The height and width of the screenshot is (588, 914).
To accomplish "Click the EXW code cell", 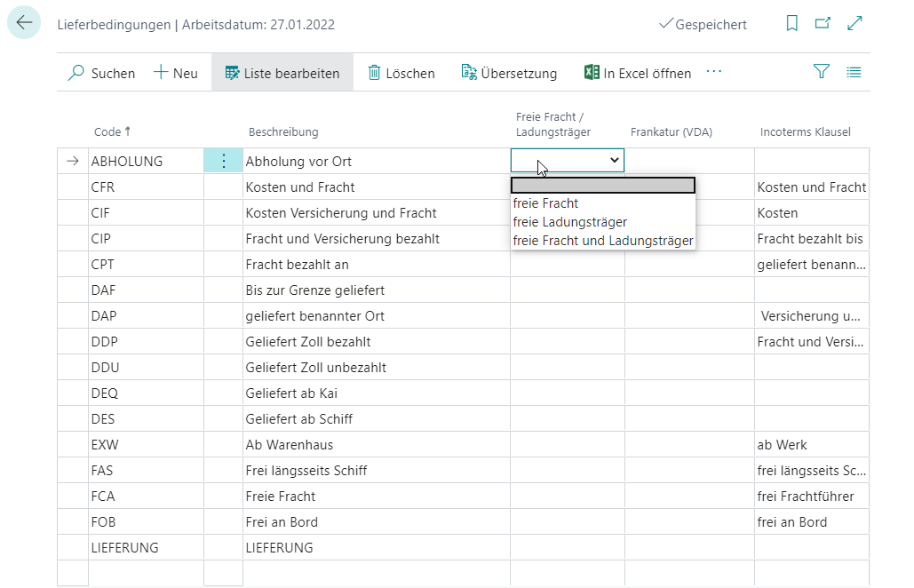I will pos(103,444).
